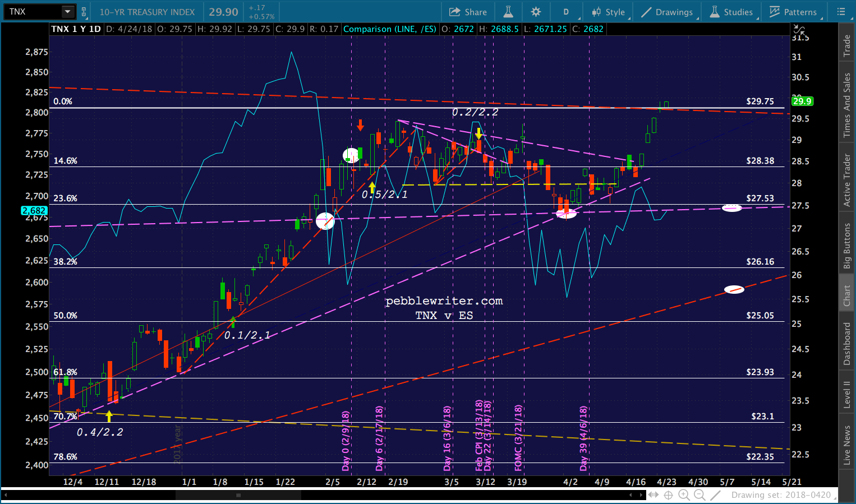Image resolution: width=856 pixels, height=504 pixels.
Task: Click the crosshair pan icon
Action: click(668, 495)
